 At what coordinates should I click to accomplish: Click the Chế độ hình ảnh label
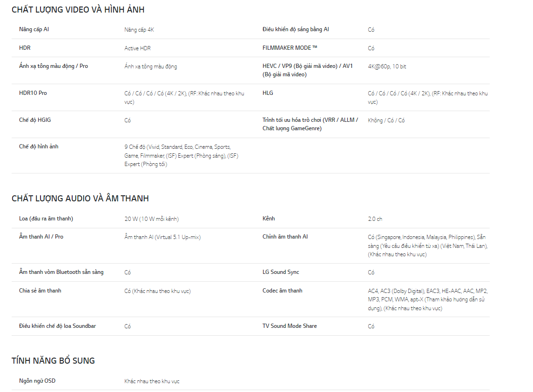39,146
